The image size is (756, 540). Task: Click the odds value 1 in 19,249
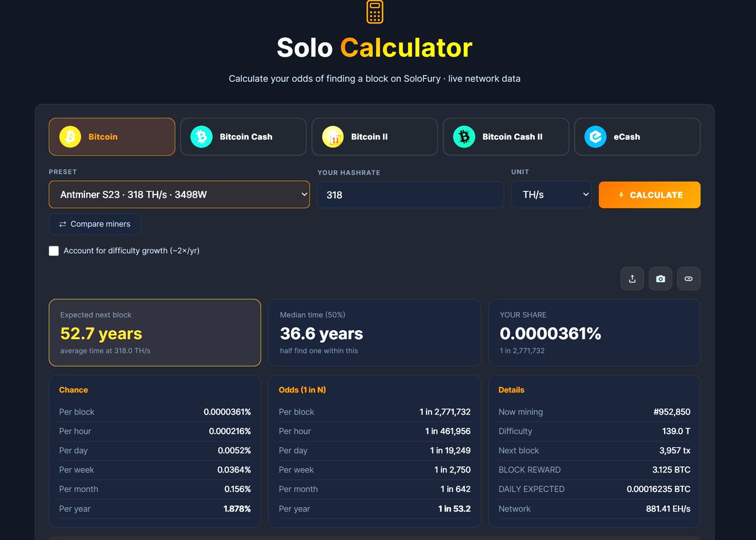click(450, 451)
